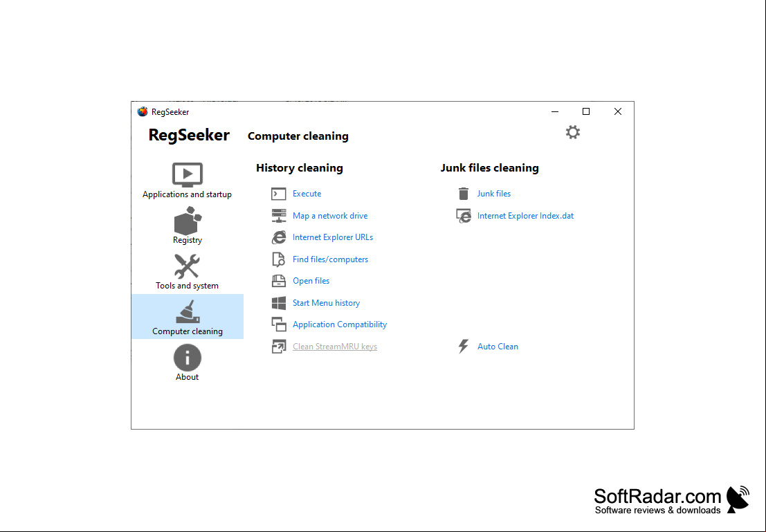
Task: Open Internet Explorer URLs link
Action: click(x=333, y=237)
